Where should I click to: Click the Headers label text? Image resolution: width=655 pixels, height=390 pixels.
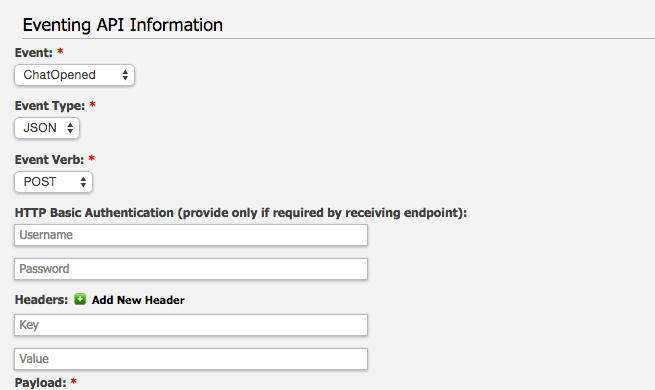[x=41, y=300]
